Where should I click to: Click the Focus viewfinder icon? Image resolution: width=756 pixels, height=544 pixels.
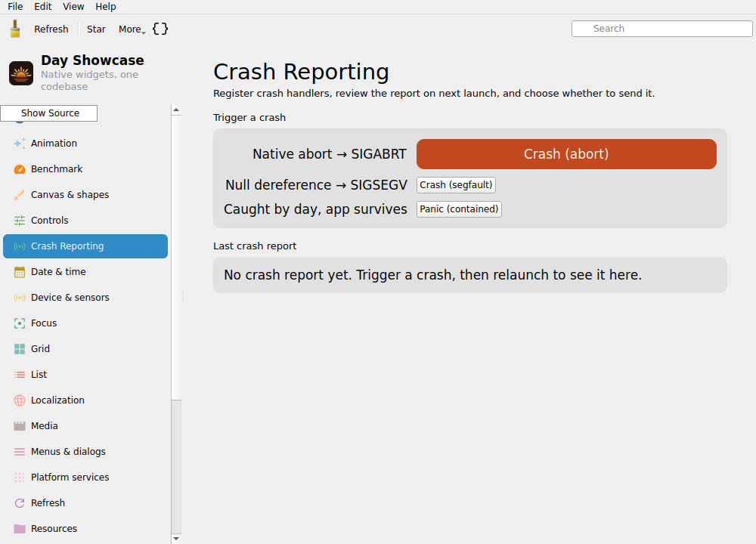pos(20,323)
